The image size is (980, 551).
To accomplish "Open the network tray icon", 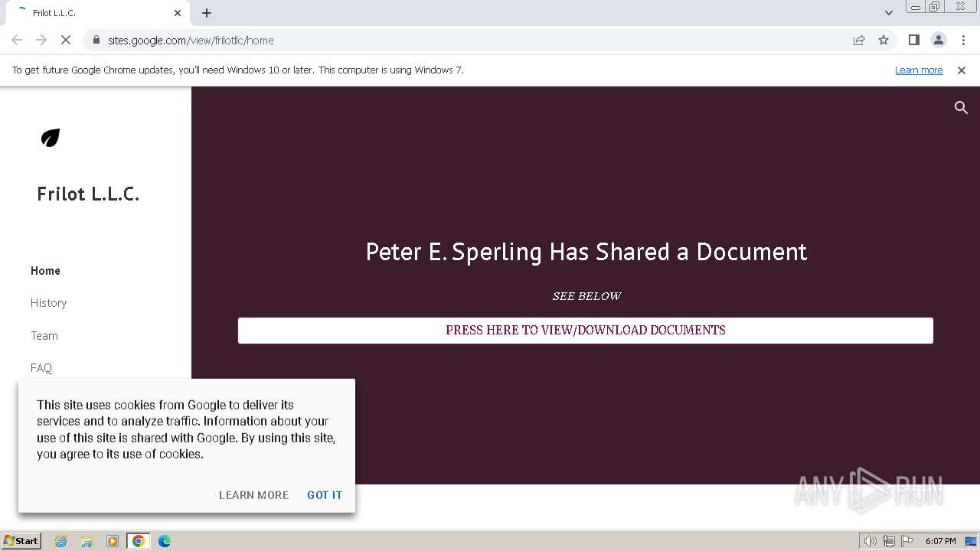I will pos(888,541).
